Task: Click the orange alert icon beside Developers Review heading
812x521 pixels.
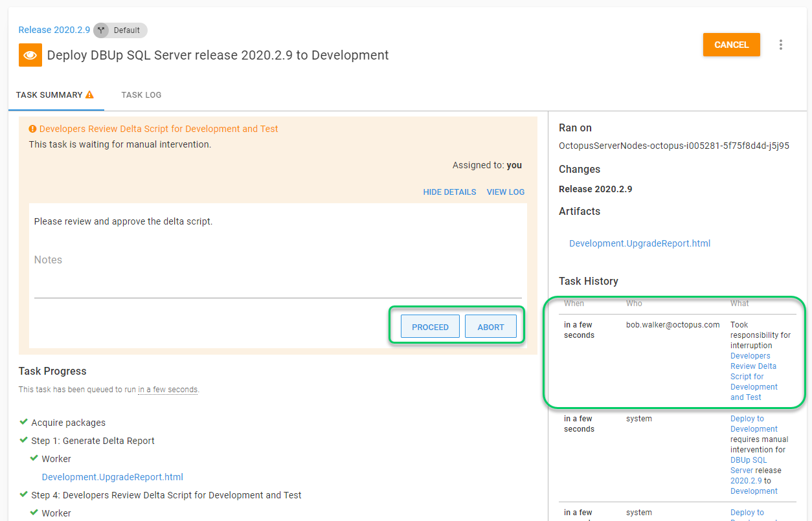Action: (33, 129)
